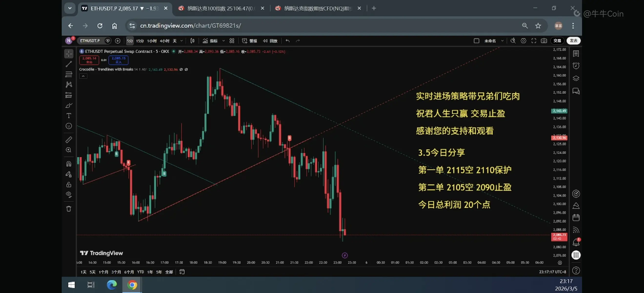Viewport: 644px width, 293px height.
Task: Take a chart snapshot with the camera icon
Action: pyautogui.click(x=544, y=41)
